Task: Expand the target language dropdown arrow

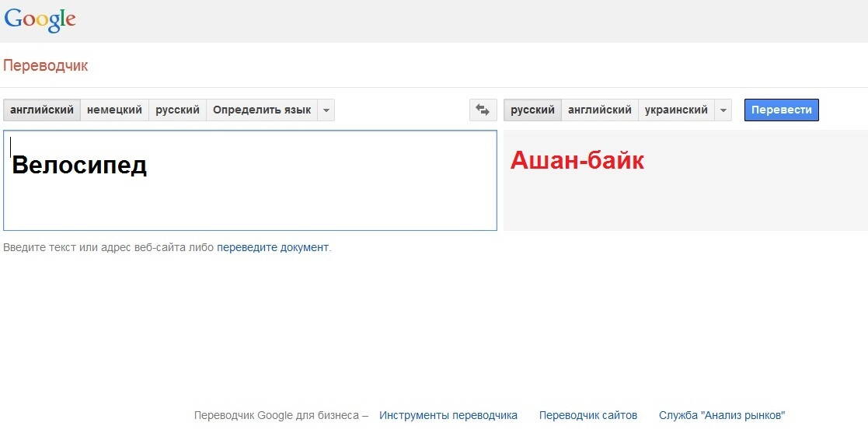Action: point(723,110)
